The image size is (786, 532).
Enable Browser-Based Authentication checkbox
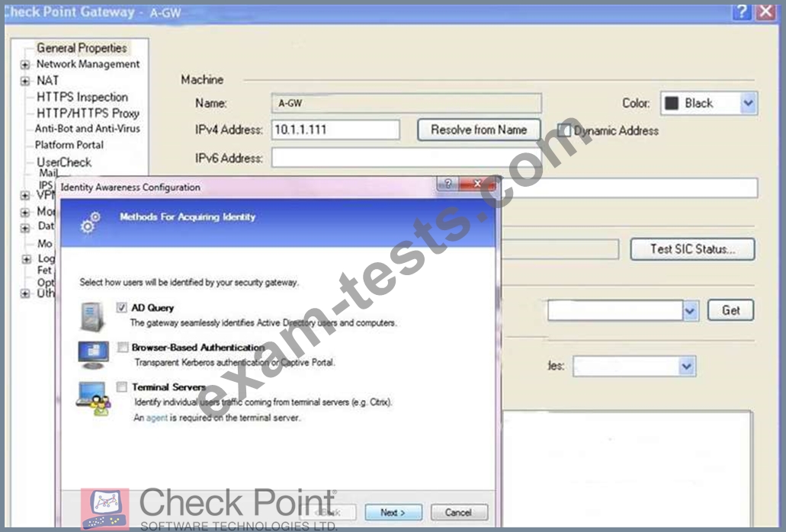122,348
